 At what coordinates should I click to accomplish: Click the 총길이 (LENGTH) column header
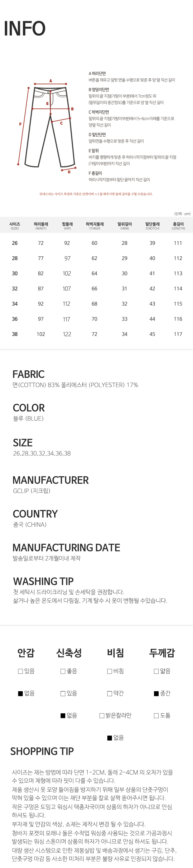tap(178, 226)
